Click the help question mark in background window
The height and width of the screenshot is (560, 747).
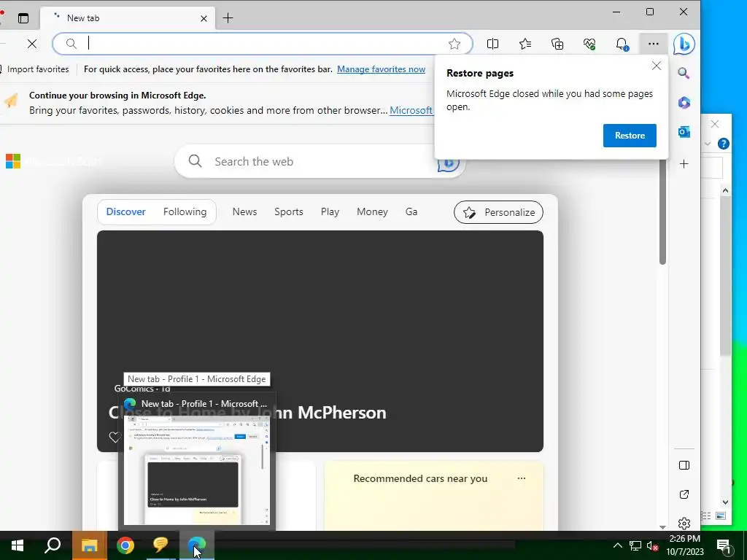click(723, 144)
